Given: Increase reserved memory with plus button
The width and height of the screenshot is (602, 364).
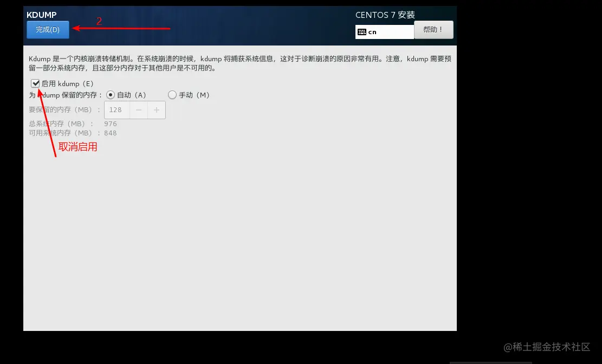Looking at the screenshot, I should coord(157,110).
